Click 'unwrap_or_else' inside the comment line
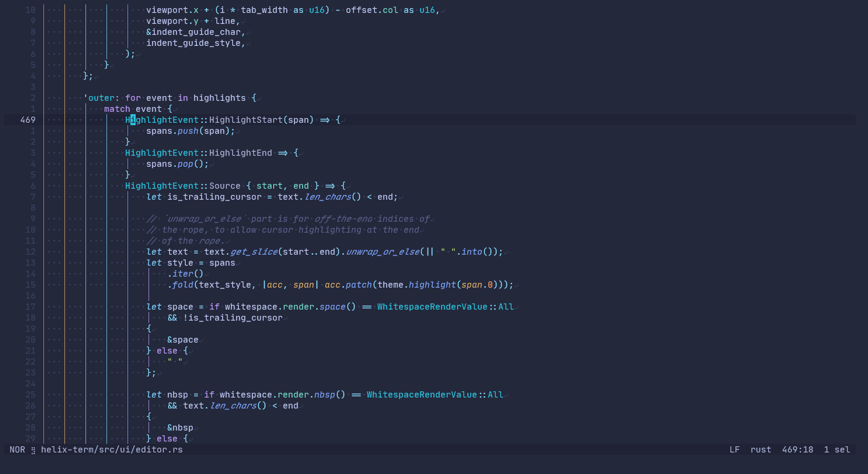868x474 pixels. coord(204,219)
